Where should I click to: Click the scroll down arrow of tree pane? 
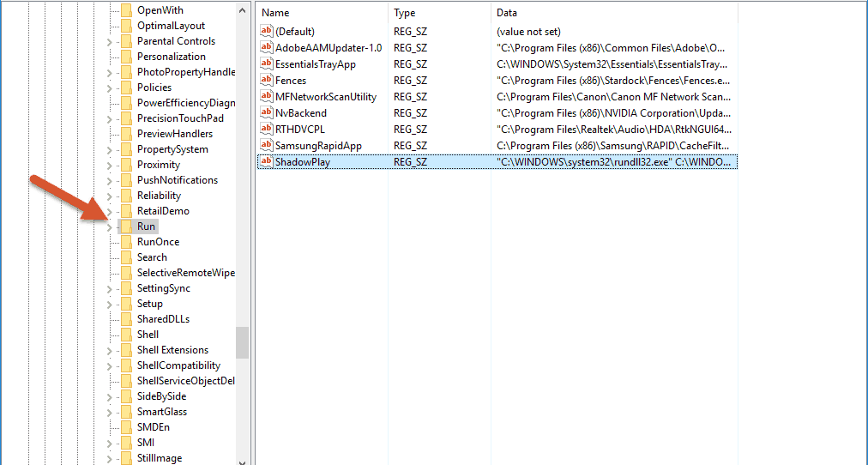(x=243, y=462)
